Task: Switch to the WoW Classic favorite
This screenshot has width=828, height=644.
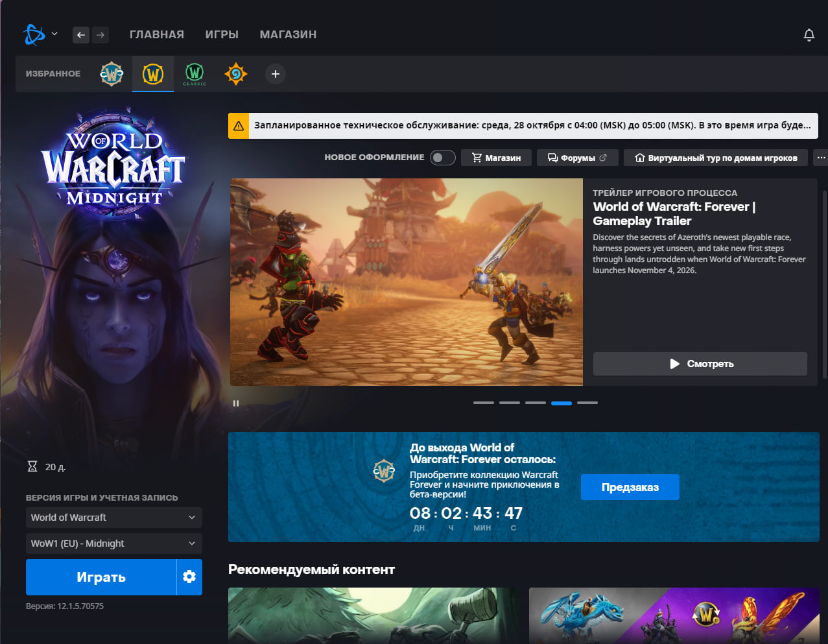Action: pos(195,74)
